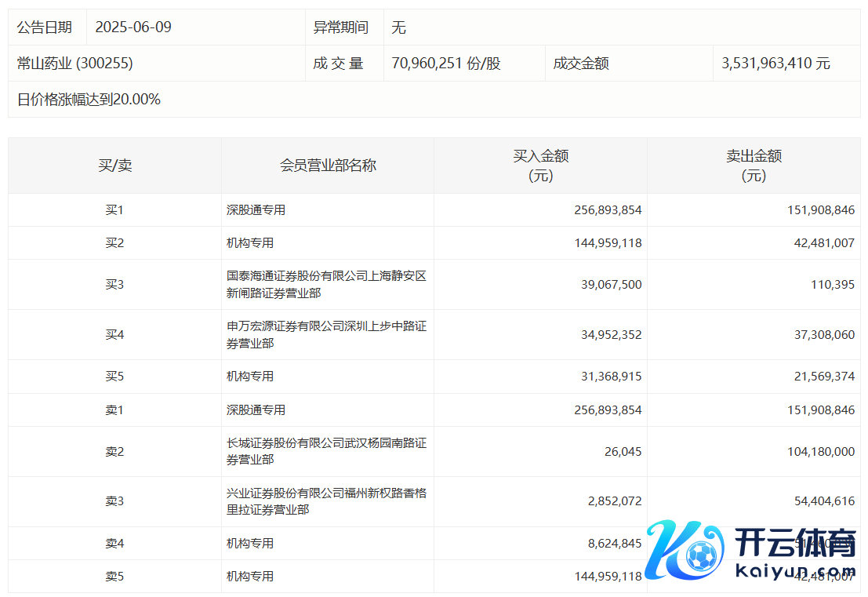
Task: Open 国泰海通证券 上海静安区新闸路 branch entry
Action: point(326,285)
